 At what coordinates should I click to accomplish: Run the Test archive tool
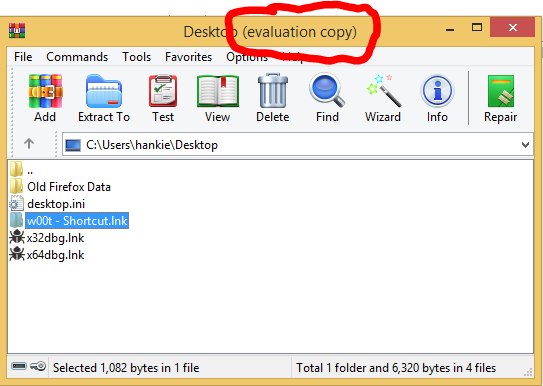pos(163,91)
